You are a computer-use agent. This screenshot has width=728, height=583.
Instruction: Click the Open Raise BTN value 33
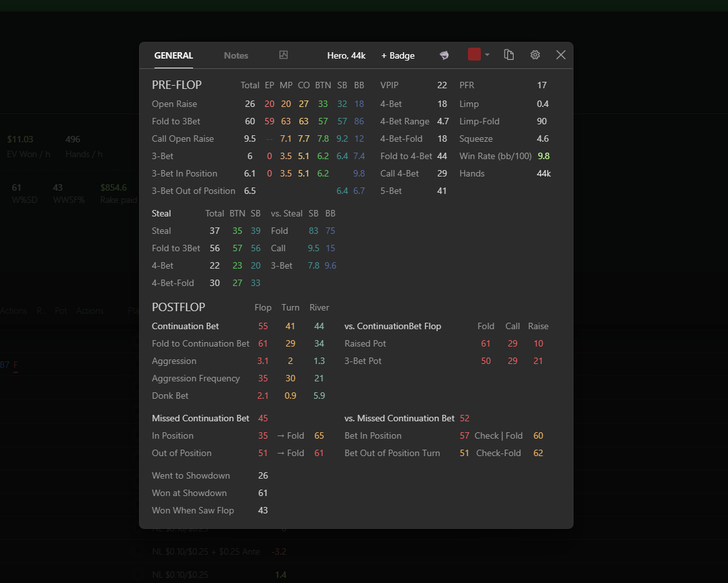tap(322, 104)
